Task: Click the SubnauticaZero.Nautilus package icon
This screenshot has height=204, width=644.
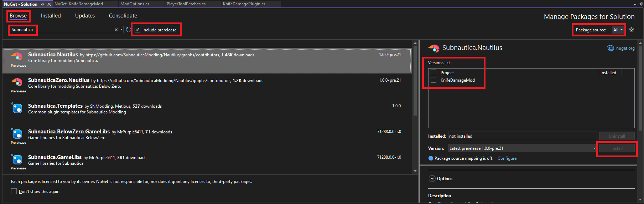Action: click(x=17, y=82)
